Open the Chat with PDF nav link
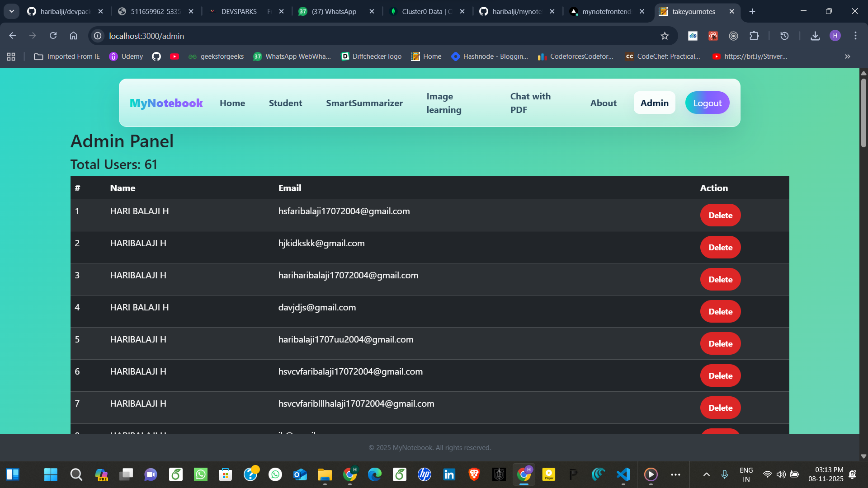Screen dimensions: 868x488 click(530, 103)
